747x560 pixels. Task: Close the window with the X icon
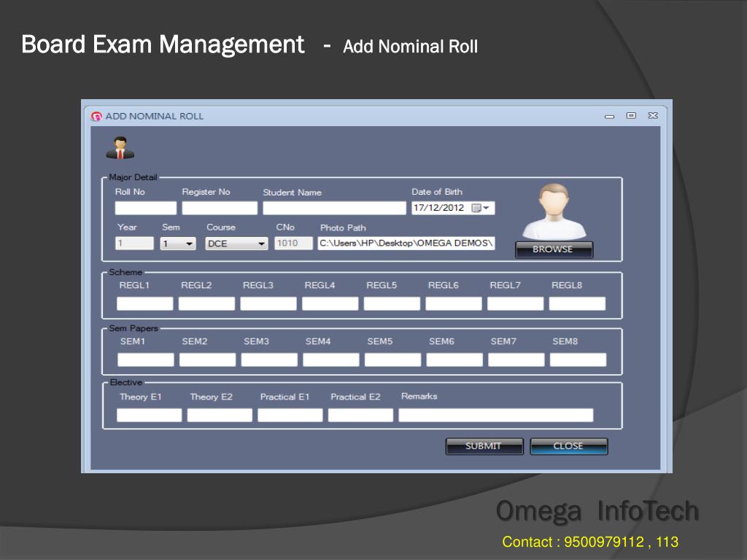653,116
